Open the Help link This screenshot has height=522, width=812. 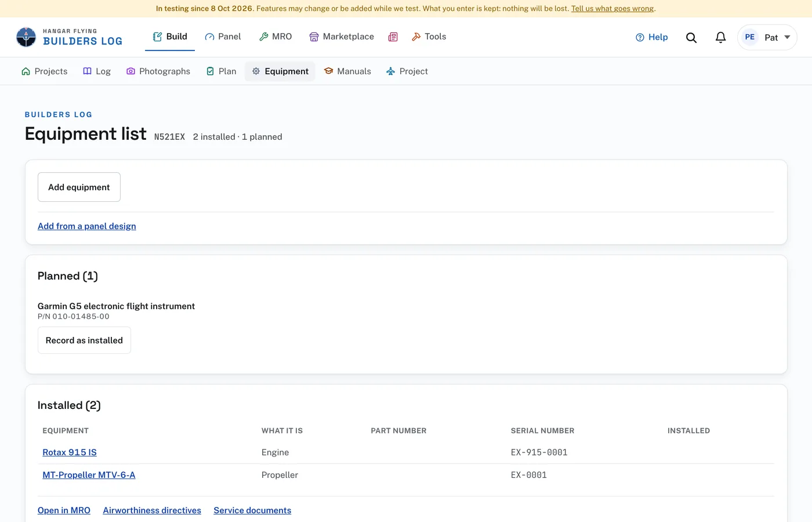tap(652, 37)
